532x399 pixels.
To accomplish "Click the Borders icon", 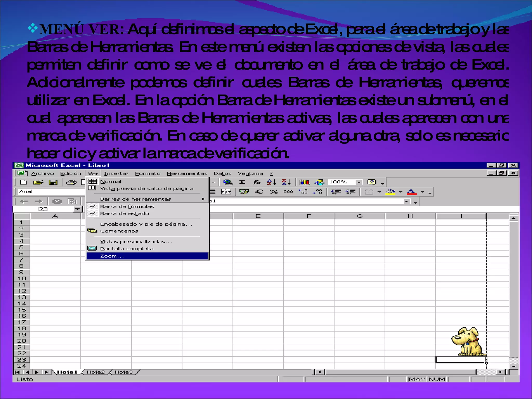I will click(369, 192).
